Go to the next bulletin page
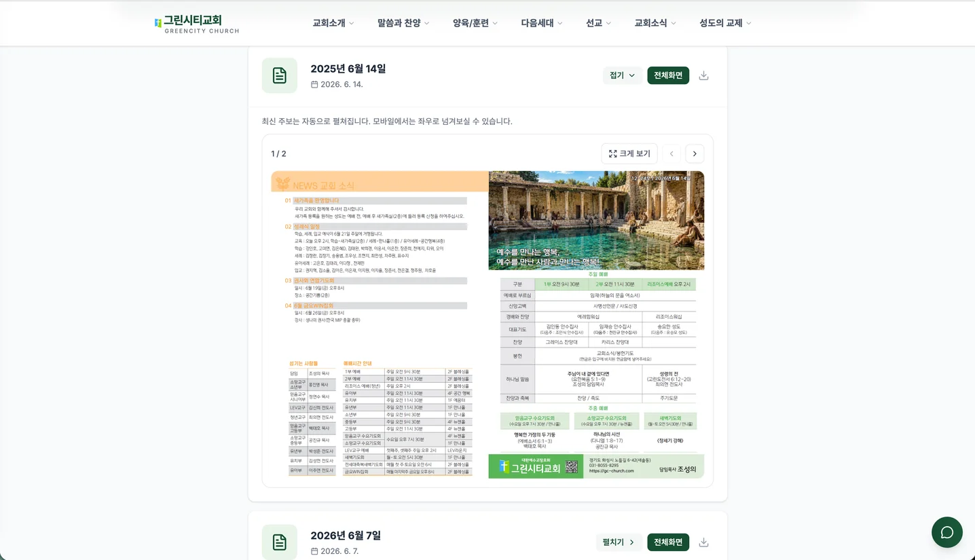The height and width of the screenshot is (560, 975). [695, 153]
